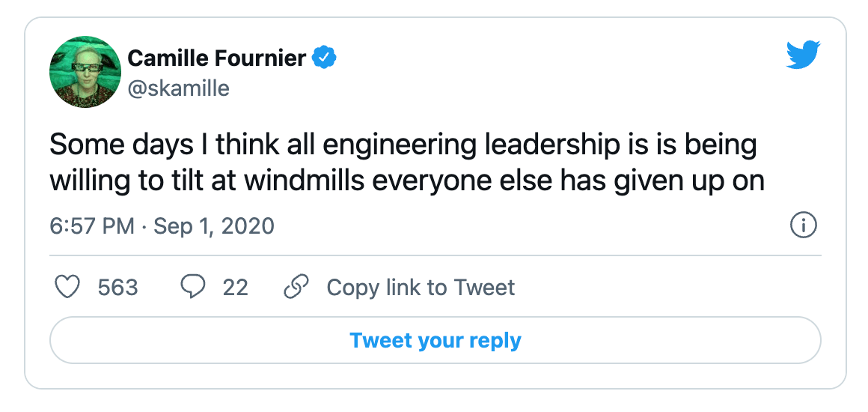
Task: Click the tweet body text
Action: pos(407,163)
